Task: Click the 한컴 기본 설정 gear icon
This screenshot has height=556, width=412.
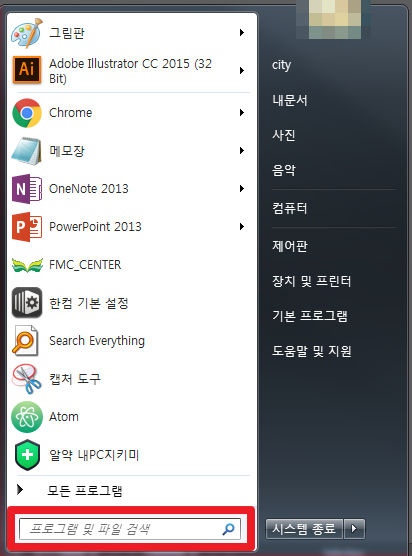Action: (27, 302)
